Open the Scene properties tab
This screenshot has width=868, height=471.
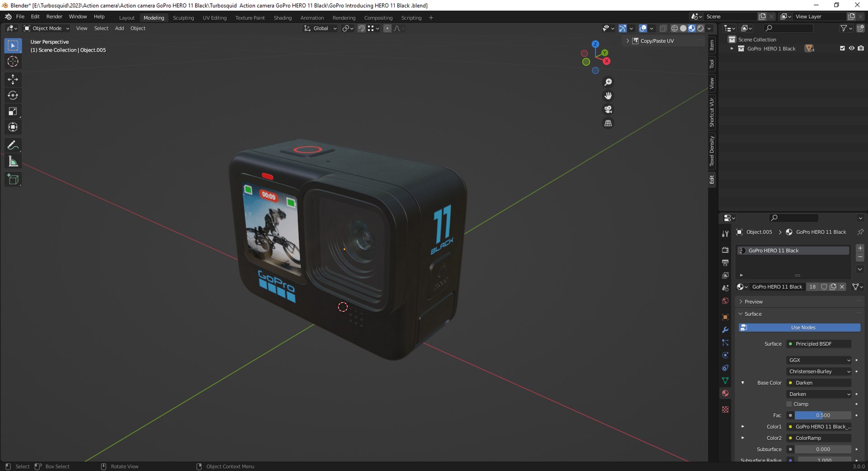pyautogui.click(x=725, y=288)
